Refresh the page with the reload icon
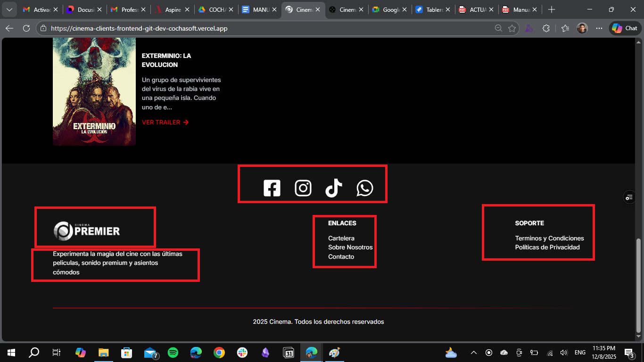 [x=26, y=28]
